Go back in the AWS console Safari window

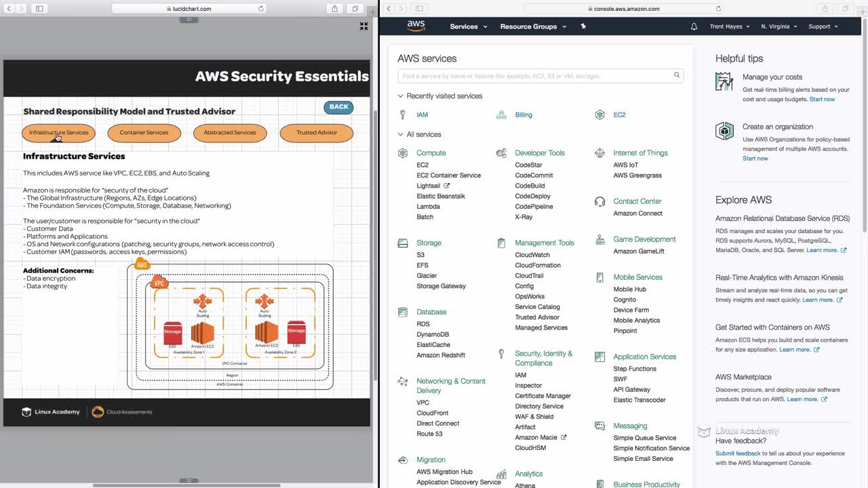click(x=389, y=9)
